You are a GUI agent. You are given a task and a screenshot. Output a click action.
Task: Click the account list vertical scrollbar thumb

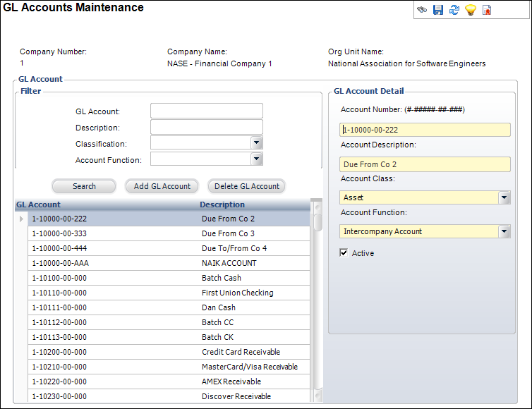[318, 222]
